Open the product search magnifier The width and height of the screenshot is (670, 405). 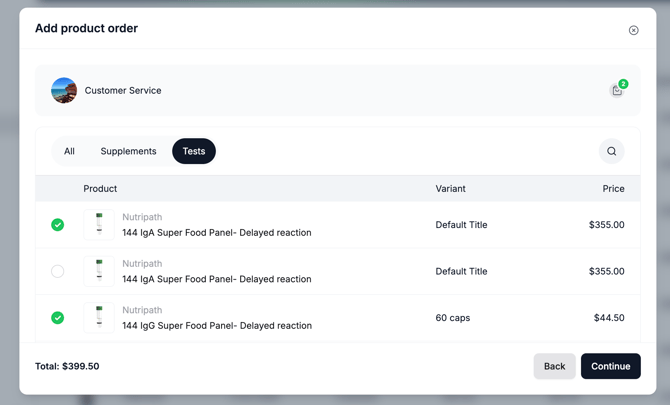pos(611,151)
